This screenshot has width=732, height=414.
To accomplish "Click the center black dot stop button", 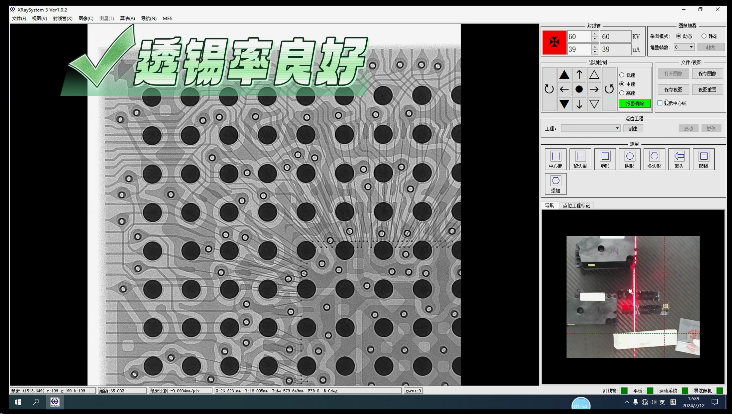I will 579,89.
